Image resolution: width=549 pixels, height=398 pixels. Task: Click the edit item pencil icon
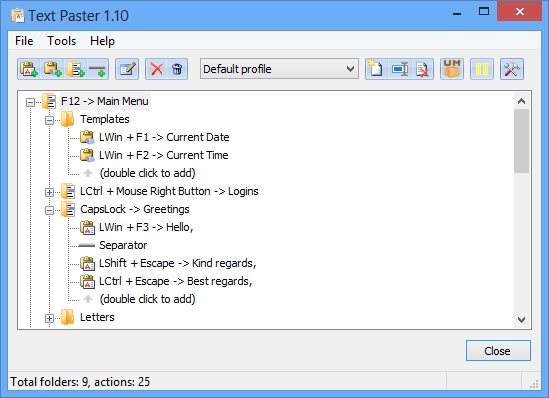click(127, 69)
